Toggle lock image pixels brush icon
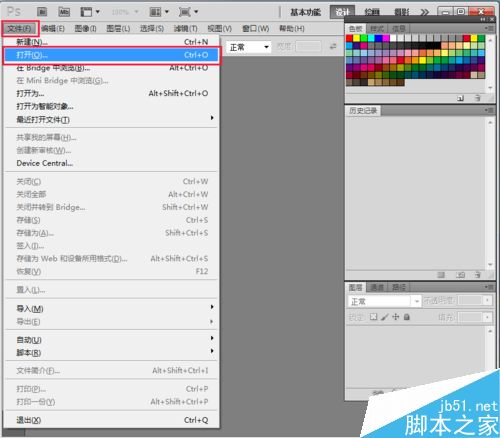The image size is (500, 438). 385,317
